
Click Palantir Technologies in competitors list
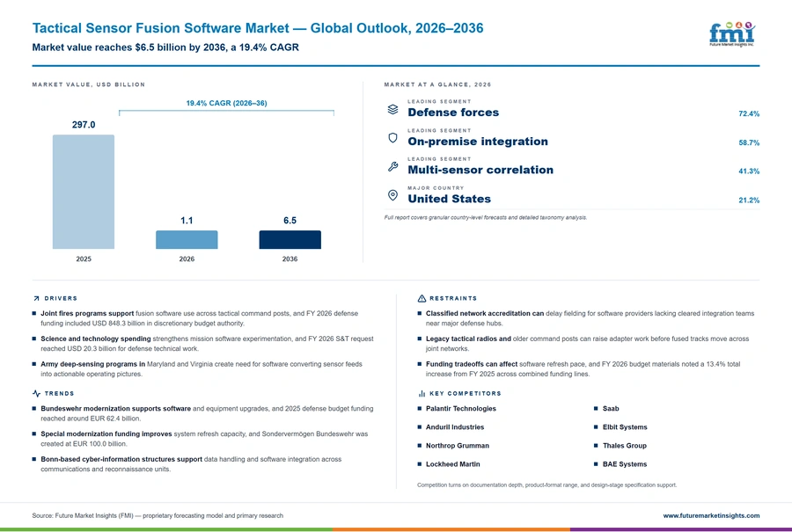pyautogui.click(x=460, y=408)
